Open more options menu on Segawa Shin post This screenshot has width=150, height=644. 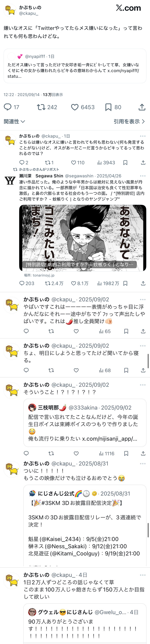coord(143,176)
